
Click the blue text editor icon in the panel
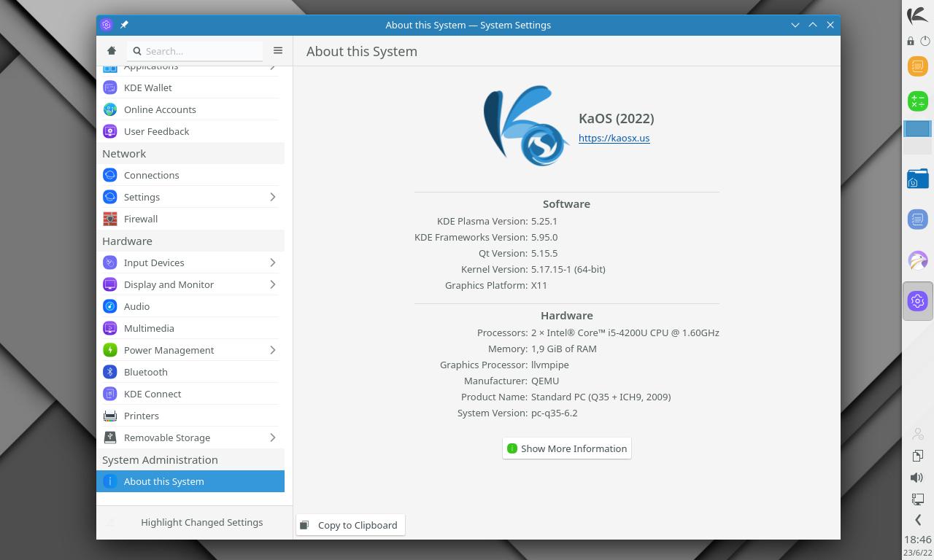tap(918, 219)
